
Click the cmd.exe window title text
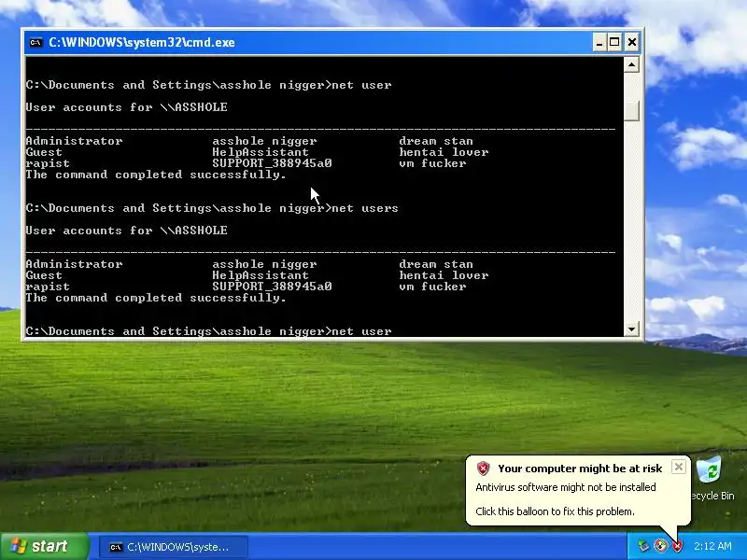(142, 42)
